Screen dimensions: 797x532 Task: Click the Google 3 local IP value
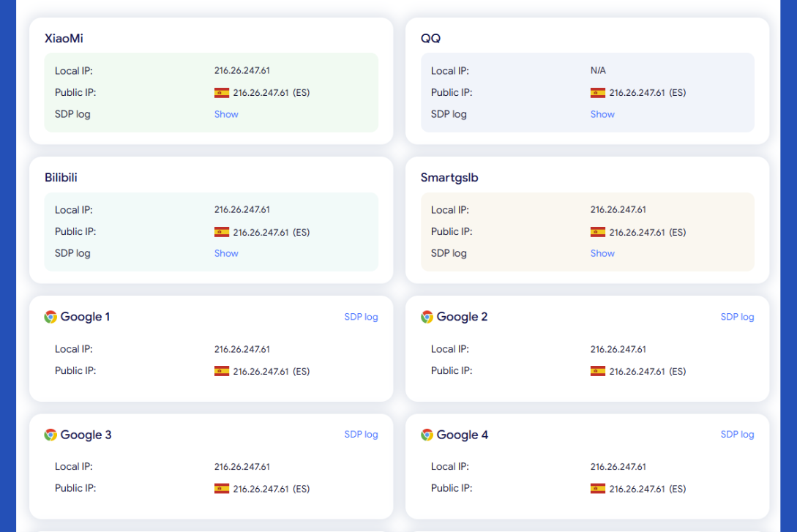(242, 467)
